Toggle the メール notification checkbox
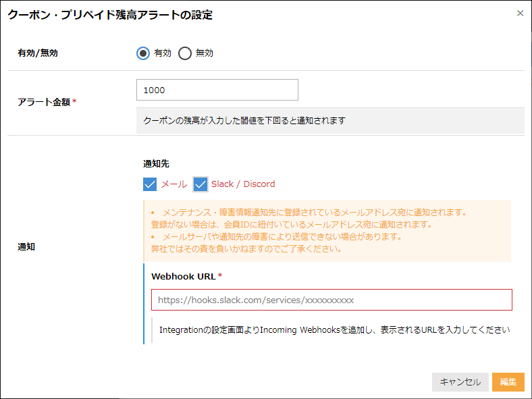The width and height of the screenshot is (532, 399). pyautogui.click(x=150, y=184)
